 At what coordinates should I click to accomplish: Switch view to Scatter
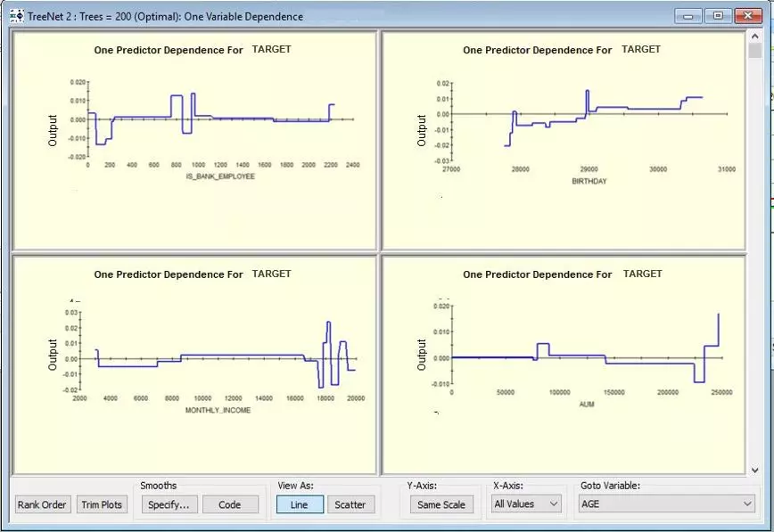tap(350, 504)
